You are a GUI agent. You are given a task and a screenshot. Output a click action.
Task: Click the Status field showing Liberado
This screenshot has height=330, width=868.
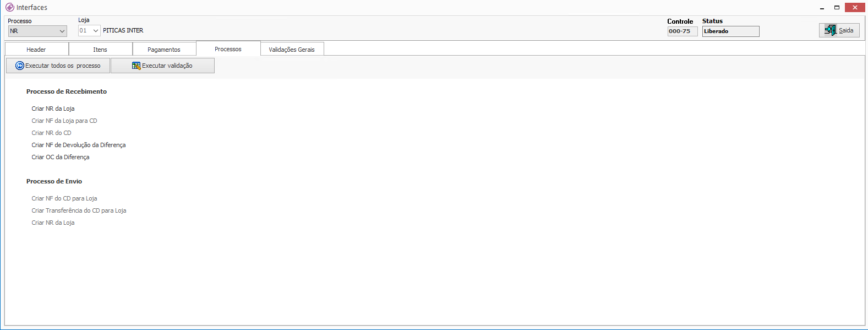click(730, 31)
